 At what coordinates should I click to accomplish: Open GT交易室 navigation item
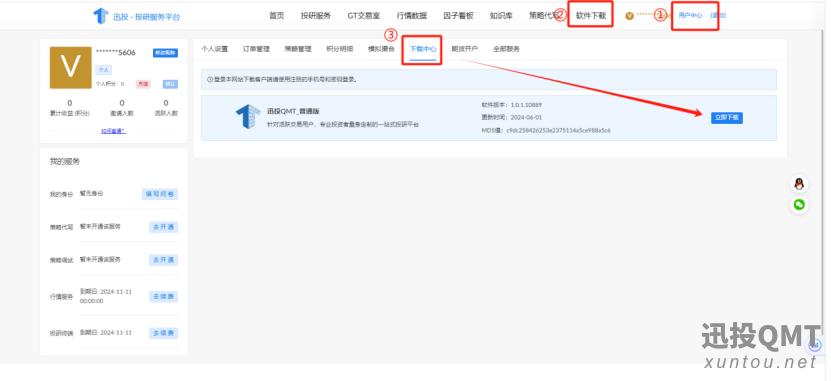pos(364,16)
